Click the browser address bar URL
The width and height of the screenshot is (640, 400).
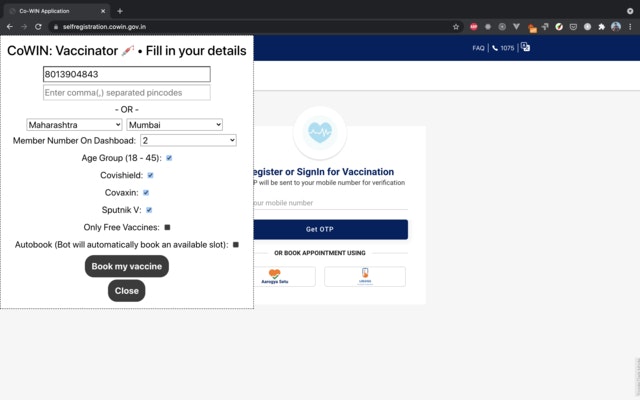pyautogui.click(x=104, y=27)
